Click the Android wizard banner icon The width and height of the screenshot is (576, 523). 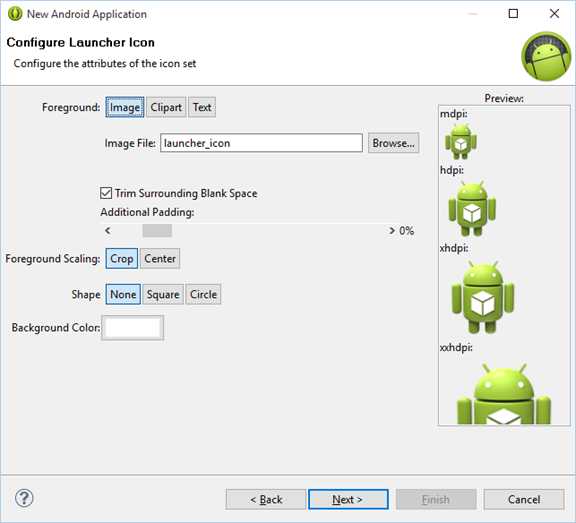click(546, 56)
